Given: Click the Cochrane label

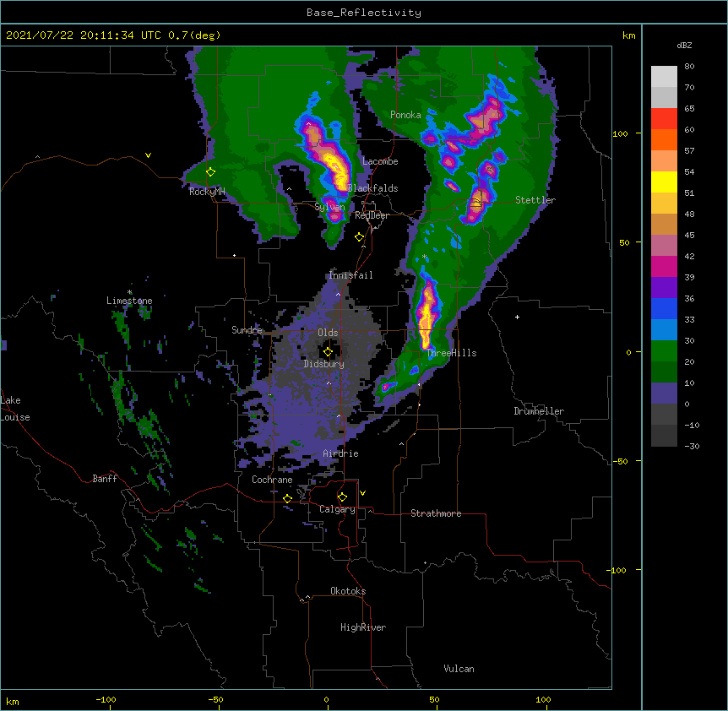Looking at the screenshot, I should pyautogui.click(x=272, y=480).
